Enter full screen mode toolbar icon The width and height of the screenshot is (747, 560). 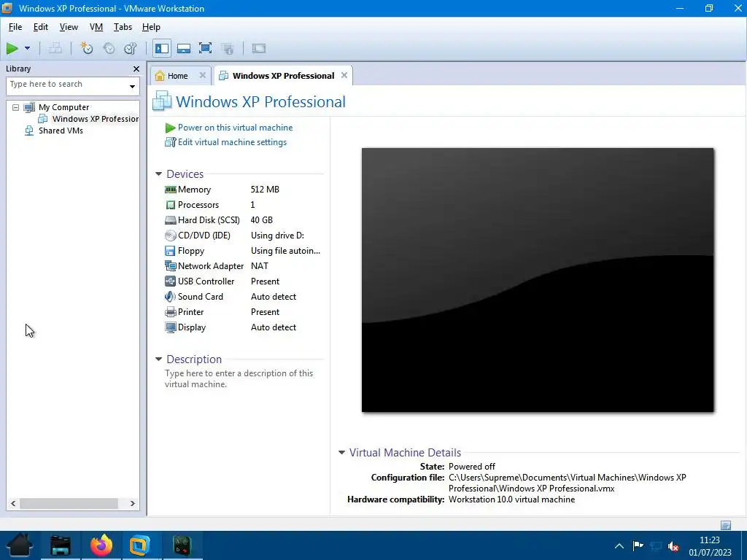[205, 48]
